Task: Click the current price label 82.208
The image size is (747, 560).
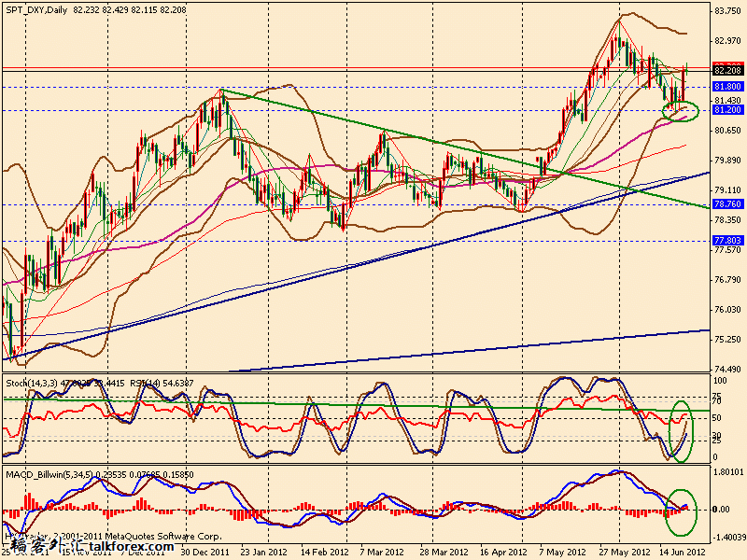Action: [727, 71]
